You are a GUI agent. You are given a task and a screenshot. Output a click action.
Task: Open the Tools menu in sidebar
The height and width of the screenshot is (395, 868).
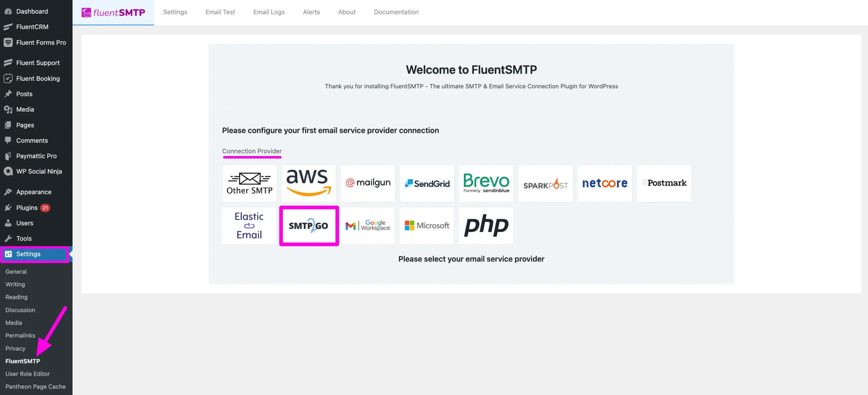(x=36, y=239)
